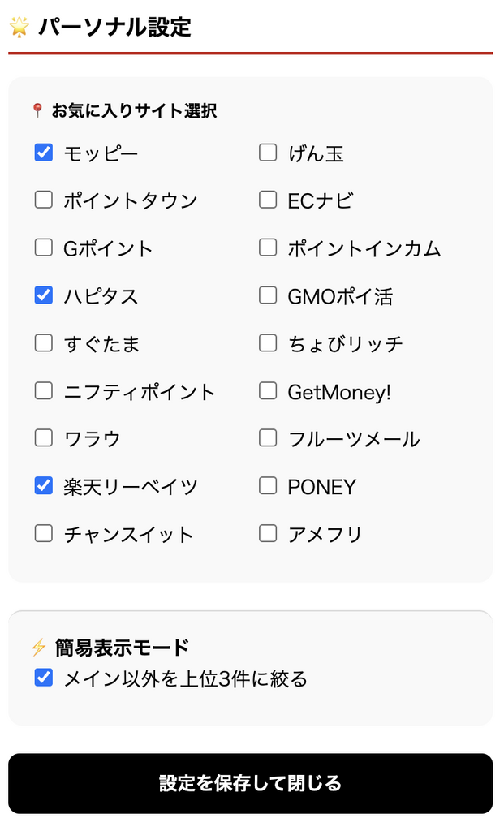Select the Gポイント checkbox
This screenshot has height=831, width=504.
pos(44,248)
